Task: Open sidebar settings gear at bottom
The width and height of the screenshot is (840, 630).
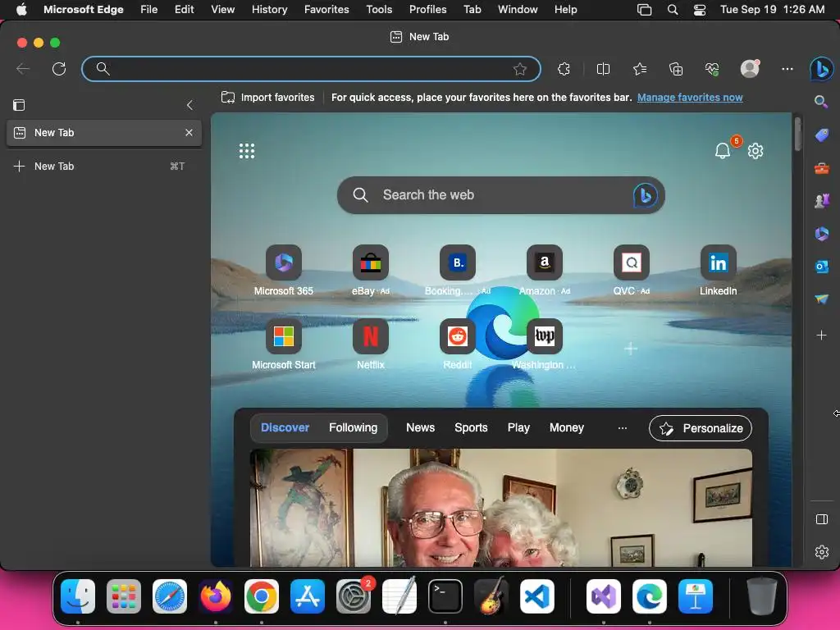Action: 821,552
